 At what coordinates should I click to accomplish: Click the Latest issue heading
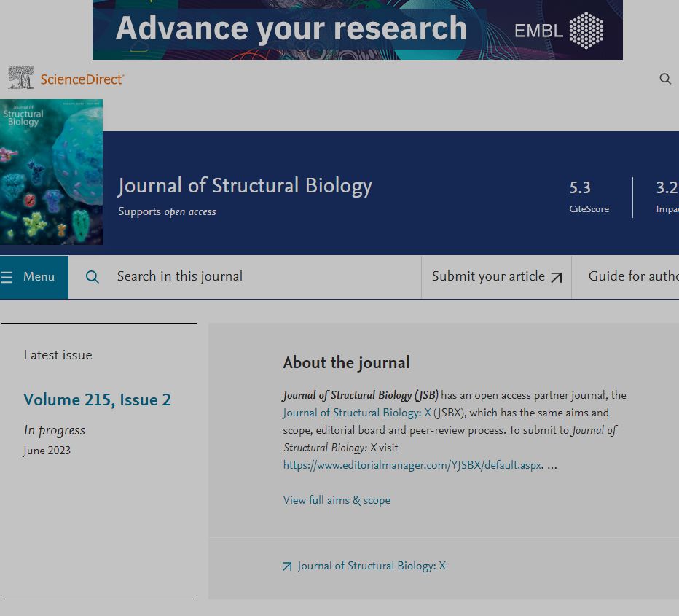(x=58, y=355)
